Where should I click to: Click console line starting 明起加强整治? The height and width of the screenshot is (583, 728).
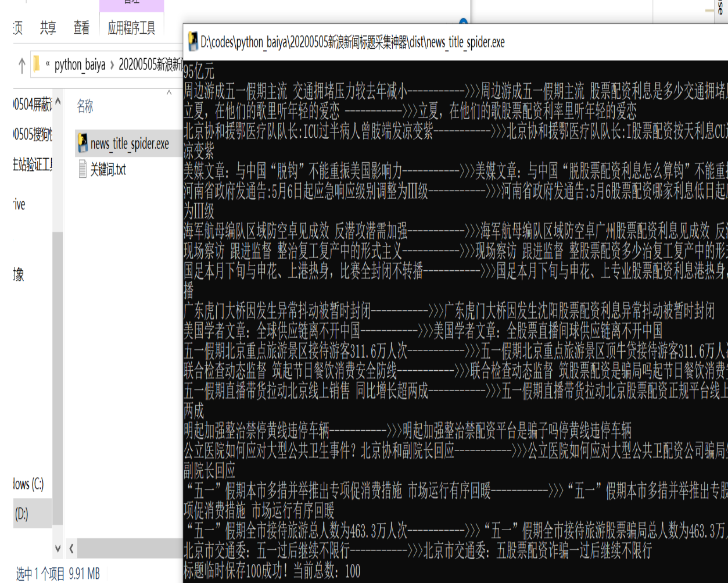(x=407, y=431)
